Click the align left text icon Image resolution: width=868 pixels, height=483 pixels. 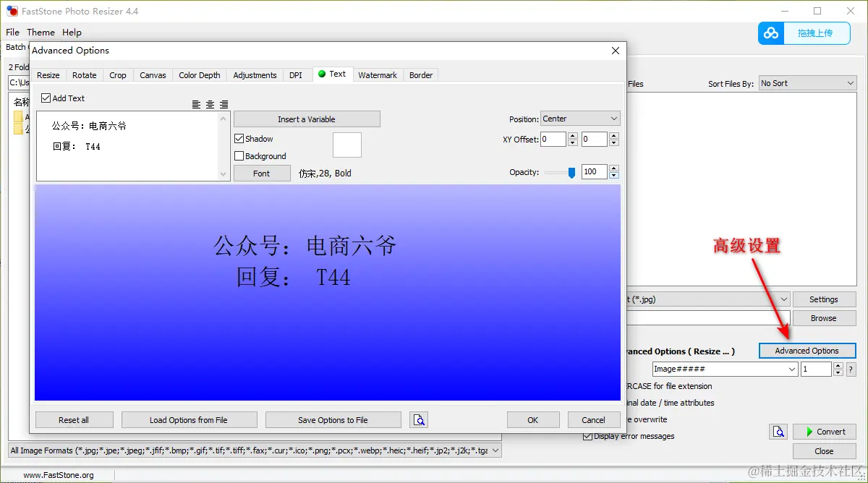click(x=196, y=104)
